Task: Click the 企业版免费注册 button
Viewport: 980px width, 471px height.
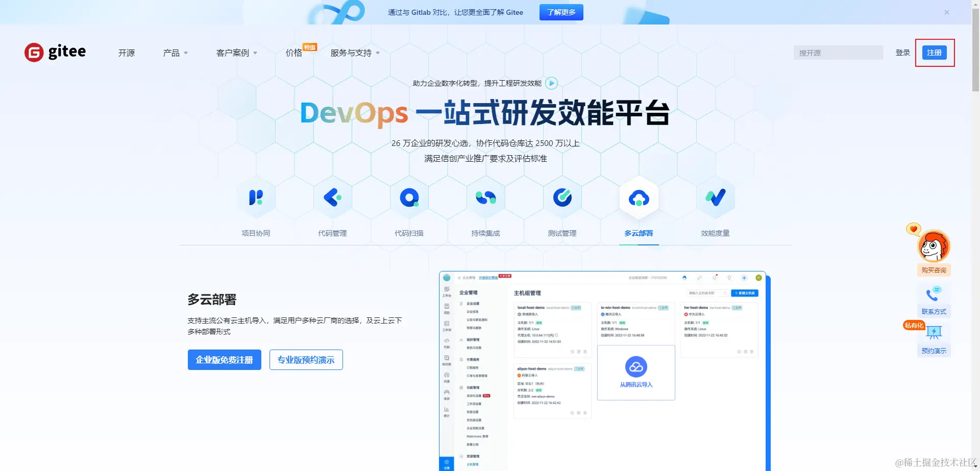Action: tap(225, 360)
